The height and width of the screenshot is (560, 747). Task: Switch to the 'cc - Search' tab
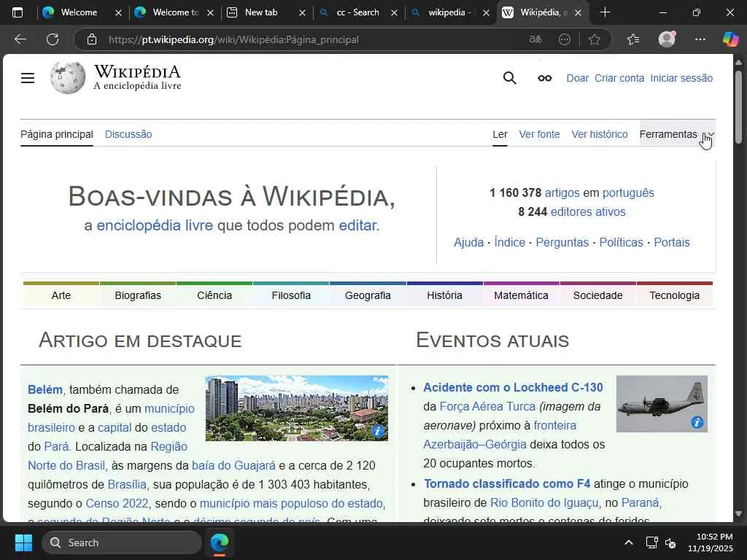click(358, 12)
